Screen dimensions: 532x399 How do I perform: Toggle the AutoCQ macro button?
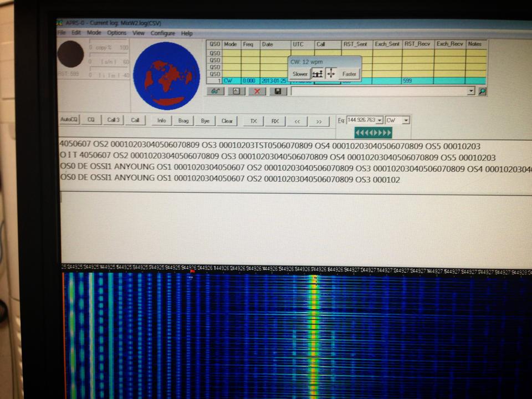pos(69,120)
